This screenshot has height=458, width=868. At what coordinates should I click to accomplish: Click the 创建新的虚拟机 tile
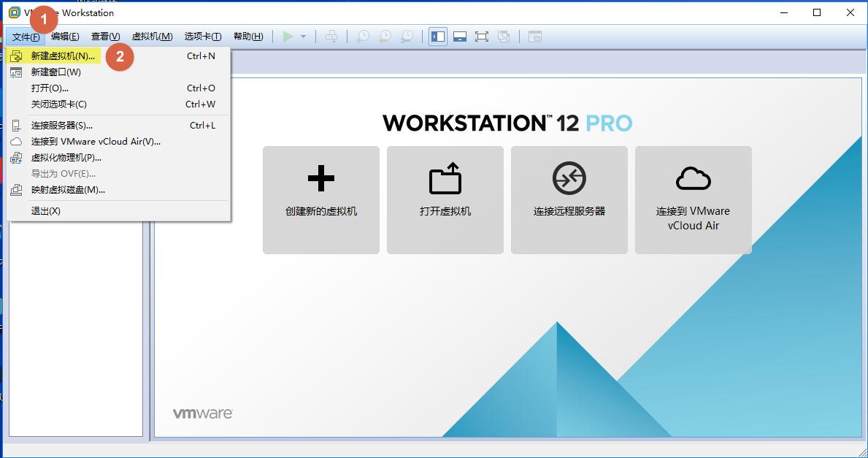(321, 200)
